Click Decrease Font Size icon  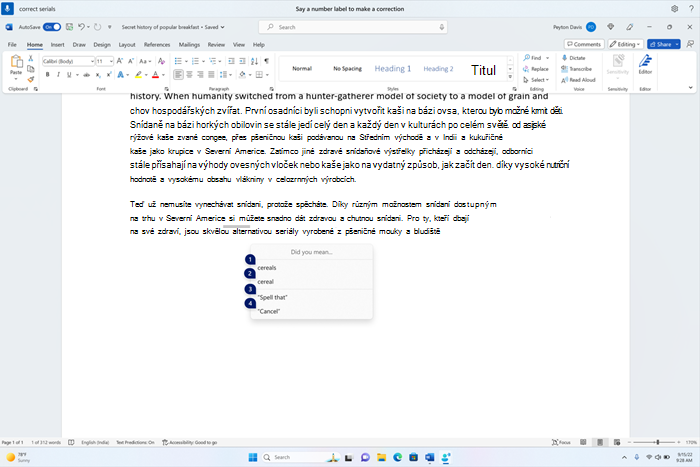(x=131, y=61)
